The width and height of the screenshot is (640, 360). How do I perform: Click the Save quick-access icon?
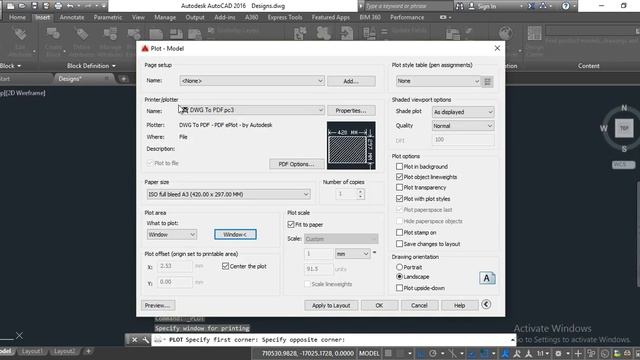pyautogui.click(x=35, y=6)
